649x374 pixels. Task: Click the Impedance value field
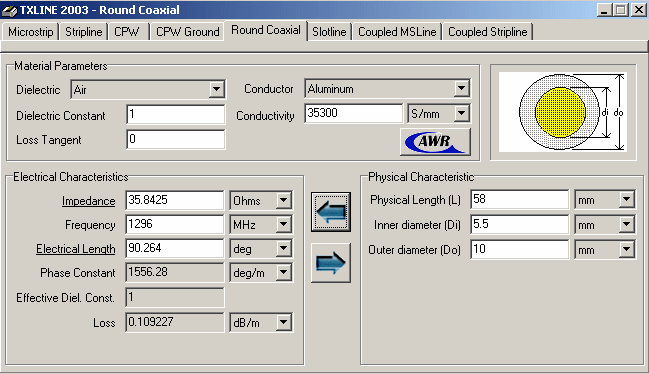coord(174,201)
